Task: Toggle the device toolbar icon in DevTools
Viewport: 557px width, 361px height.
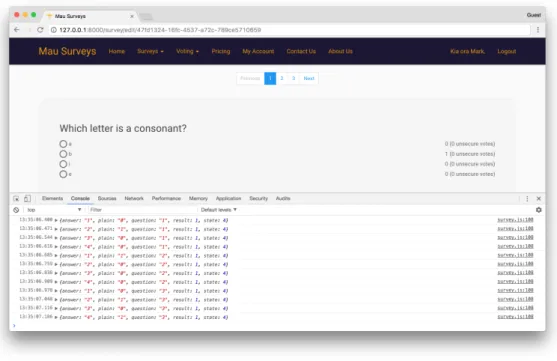Action: 27,199
